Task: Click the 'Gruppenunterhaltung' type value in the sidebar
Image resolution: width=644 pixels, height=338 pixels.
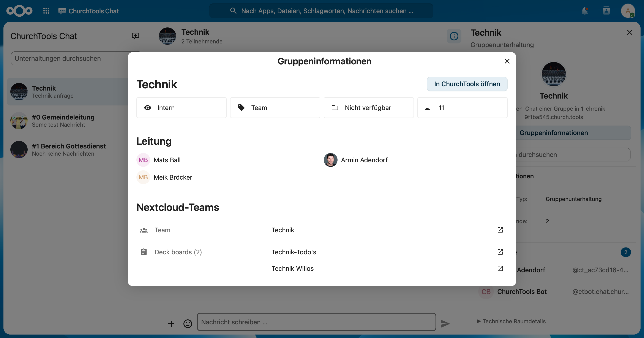Action: coord(573,199)
